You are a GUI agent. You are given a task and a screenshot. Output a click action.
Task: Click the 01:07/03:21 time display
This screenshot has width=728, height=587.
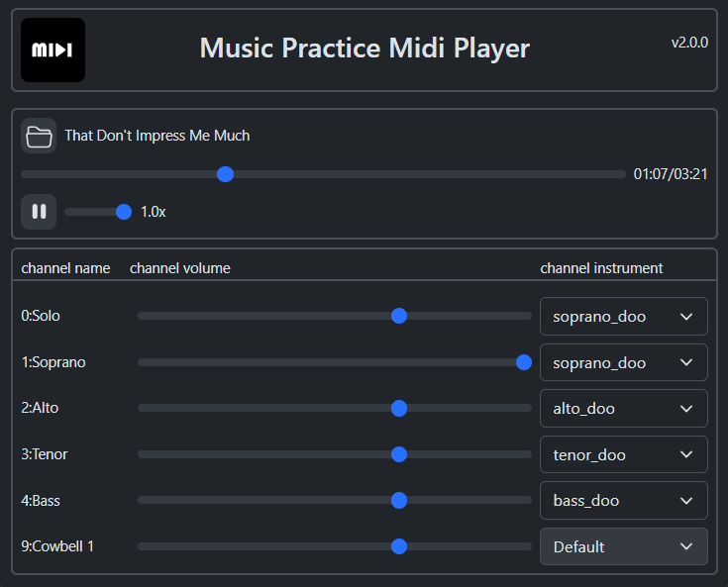tap(671, 174)
